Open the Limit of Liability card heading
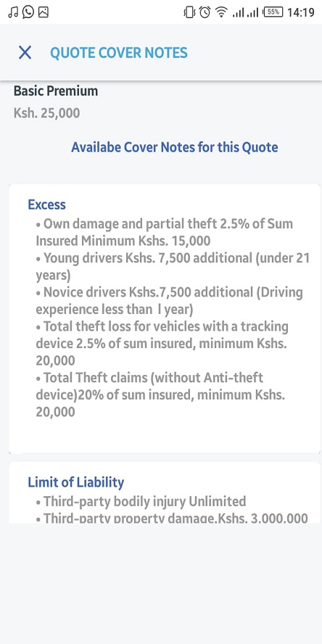Viewport: 322px width, 644px height. click(76, 482)
